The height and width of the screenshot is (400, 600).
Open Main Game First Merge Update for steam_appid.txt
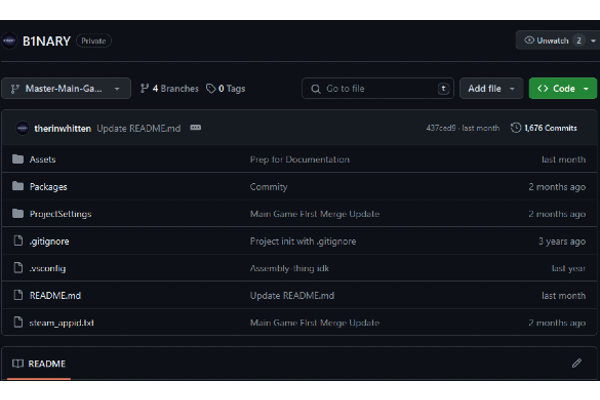click(315, 323)
